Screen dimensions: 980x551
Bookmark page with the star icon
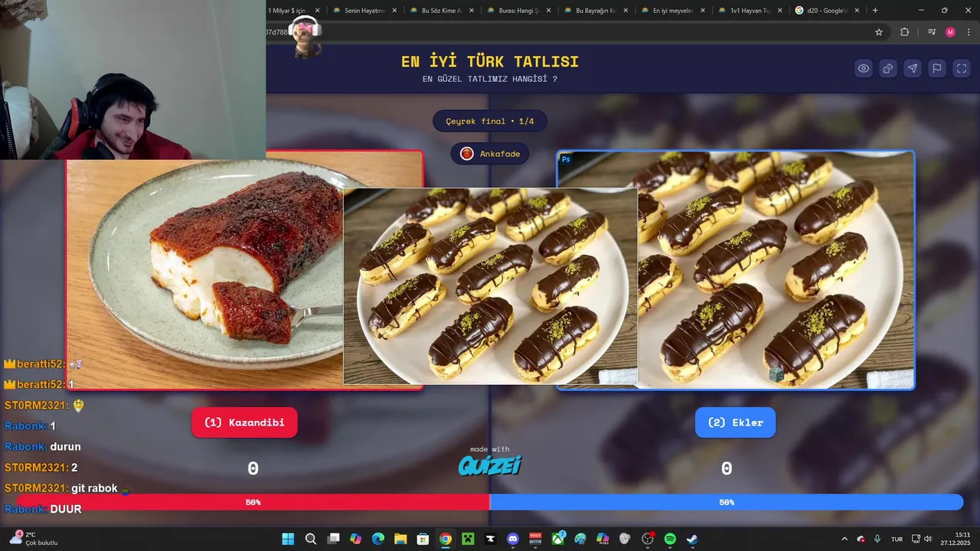point(879,32)
